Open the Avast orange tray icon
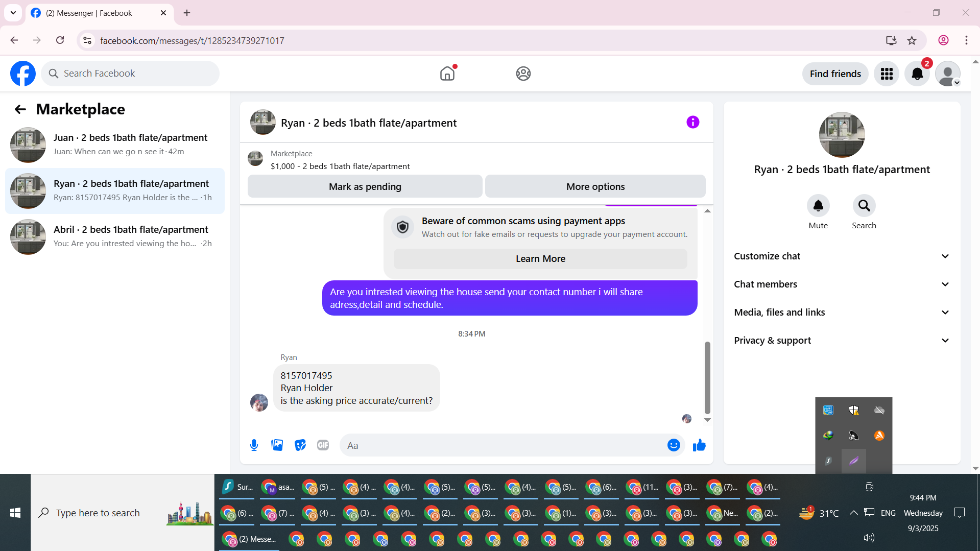The height and width of the screenshot is (551, 980). 879,436
